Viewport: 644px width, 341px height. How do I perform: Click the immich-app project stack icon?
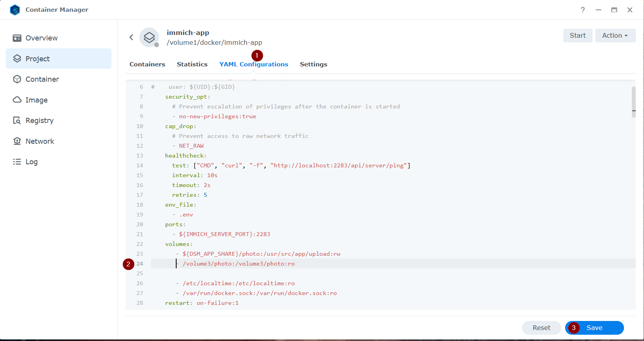pyautogui.click(x=149, y=37)
